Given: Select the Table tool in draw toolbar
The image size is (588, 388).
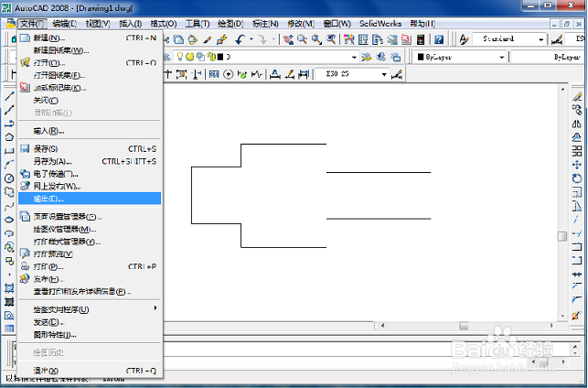Looking at the screenshot, I should click(9, 329).
